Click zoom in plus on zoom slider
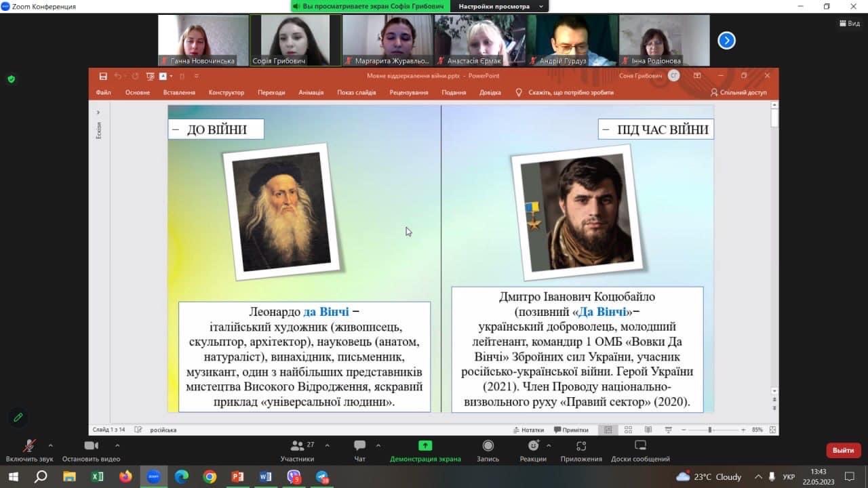Screen dimensions: 868x488 tap(743, 430)
